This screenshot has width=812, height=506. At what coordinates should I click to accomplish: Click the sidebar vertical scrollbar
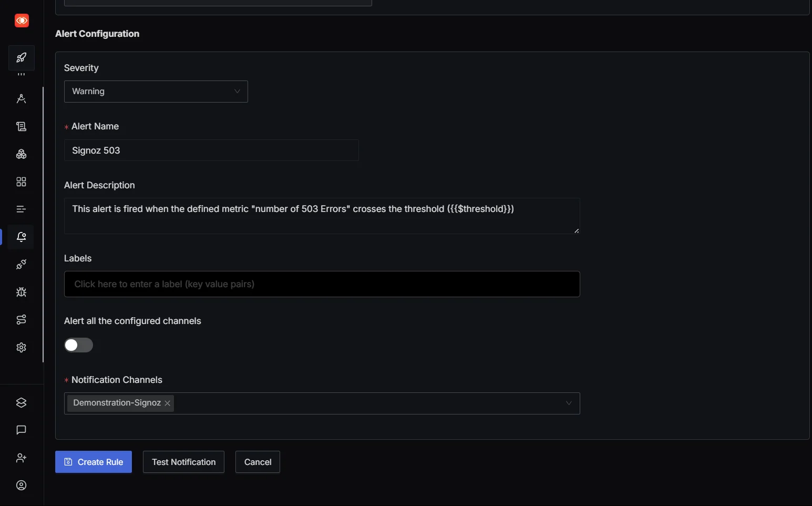(43, 225)
